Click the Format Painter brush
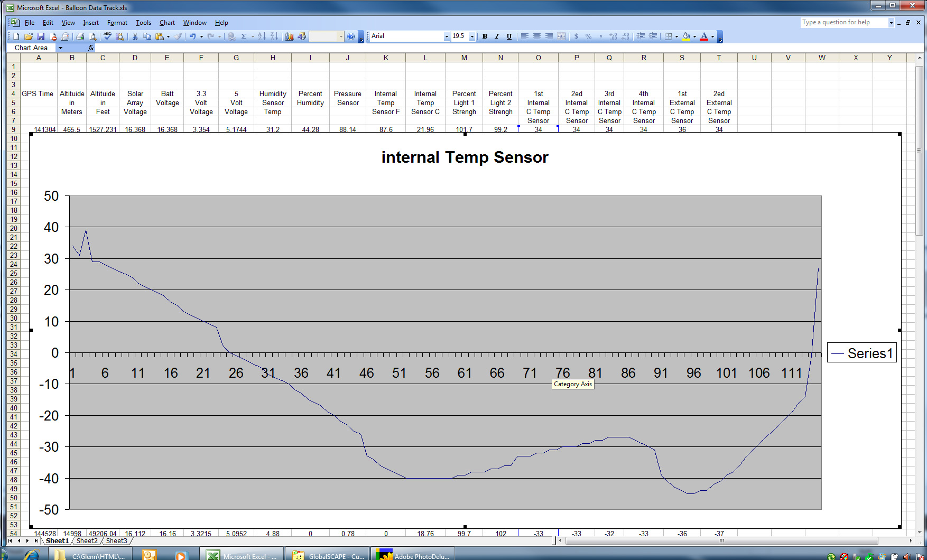Screen dimensions: 927x560 pyautogui.click(x=178, y=36)
